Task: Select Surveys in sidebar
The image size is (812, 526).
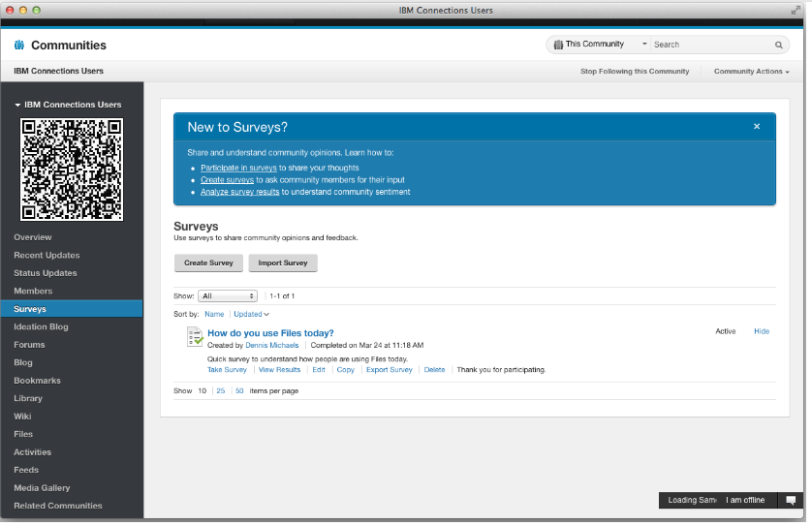Action: click(72, 309)
